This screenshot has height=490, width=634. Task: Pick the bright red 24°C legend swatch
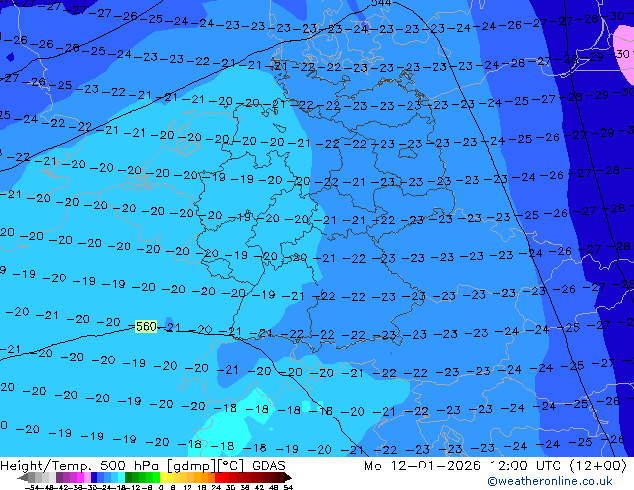point(218,477)
